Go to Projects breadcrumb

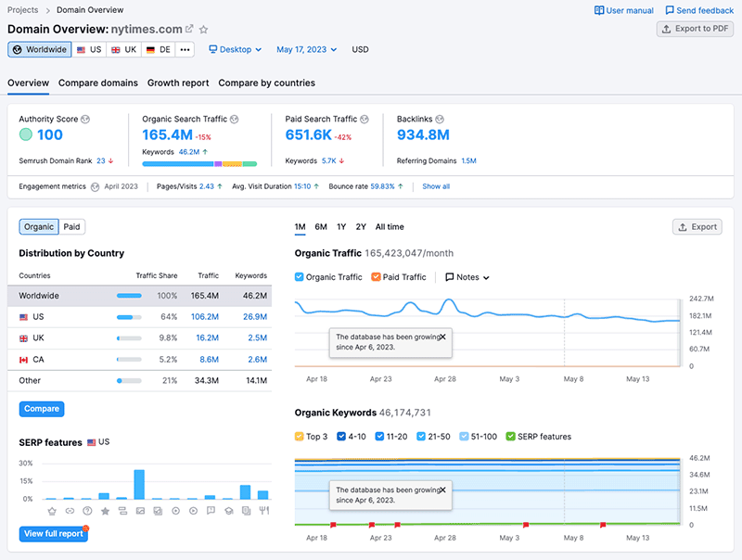(22, 10)
